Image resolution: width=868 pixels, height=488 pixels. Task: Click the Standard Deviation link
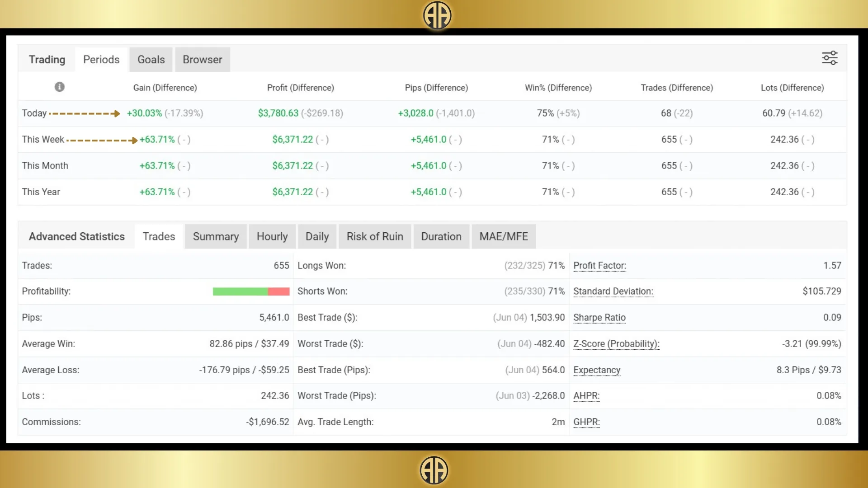pyautogui.click(x=613, y=291)
